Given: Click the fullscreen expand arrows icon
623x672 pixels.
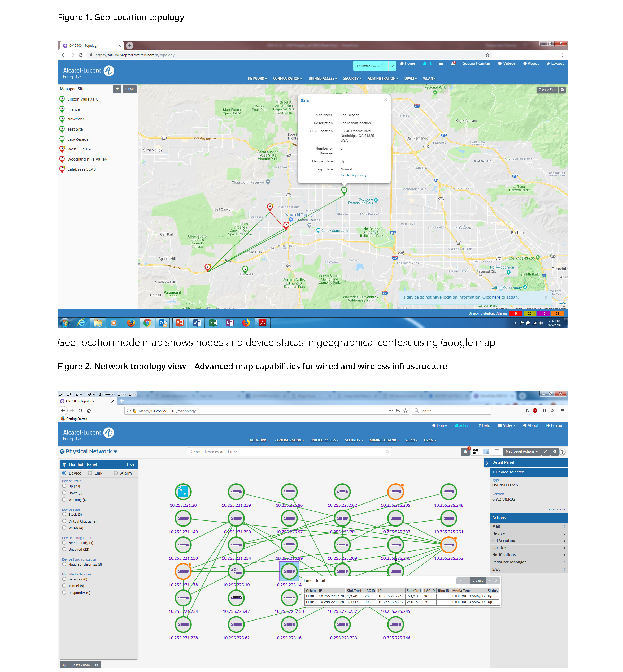Looking at the screenshot, I should (x=546, y=451).
